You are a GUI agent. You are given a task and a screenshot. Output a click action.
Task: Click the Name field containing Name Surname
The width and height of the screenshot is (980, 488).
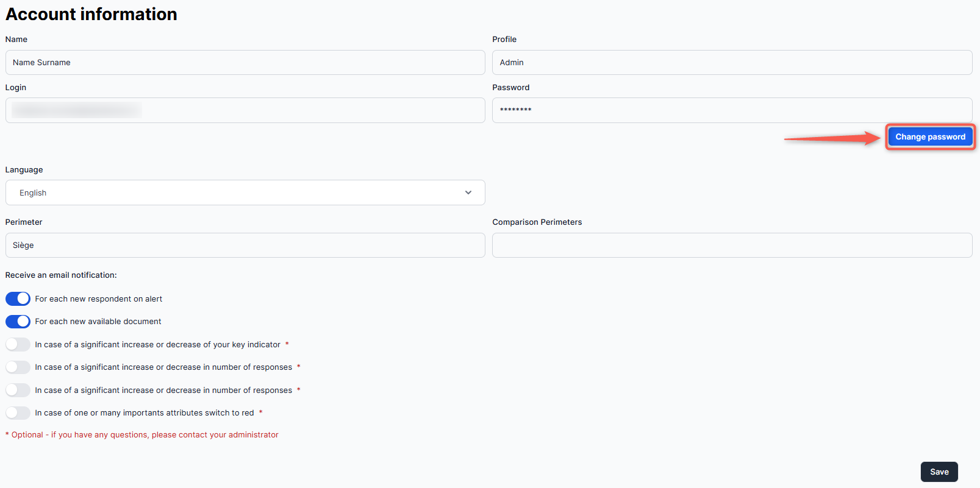click(245, 62)
